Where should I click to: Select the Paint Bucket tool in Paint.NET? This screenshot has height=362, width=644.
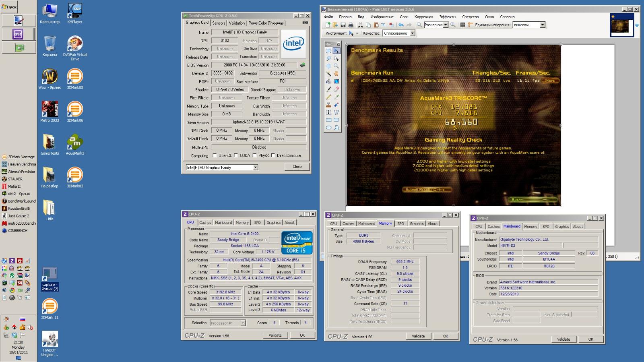328,81
